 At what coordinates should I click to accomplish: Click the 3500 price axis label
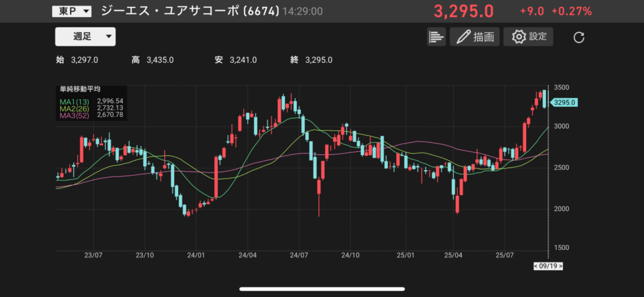tap(562, 87)
